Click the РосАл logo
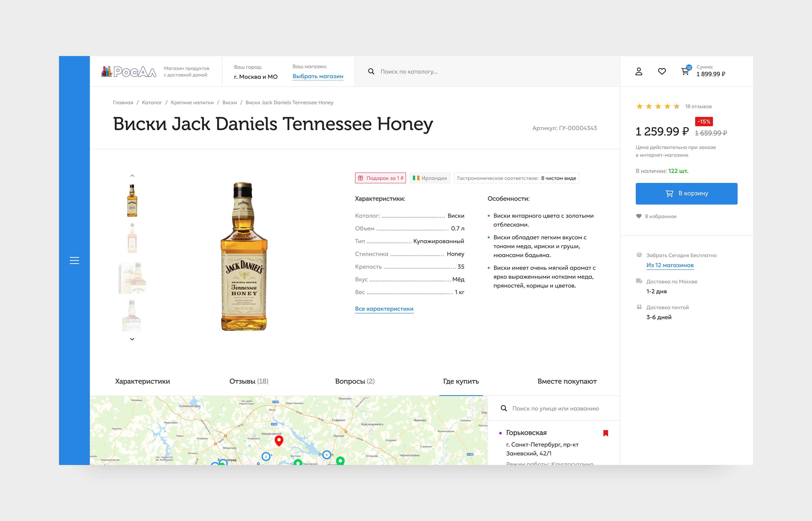This screenshot has height=521, width=812. click(x=129, y=71)
